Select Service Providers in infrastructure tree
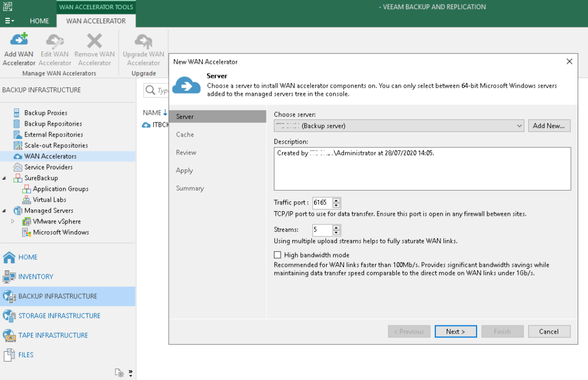The height and width of the screenshot is (380, 588). (x=48, y=167)
